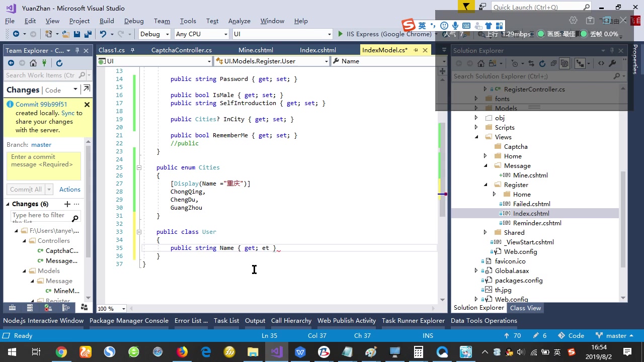Select Failed.cshtml in Solution Explorer
644x362 pixels.
pyautogui.click(x=531, y=204)
